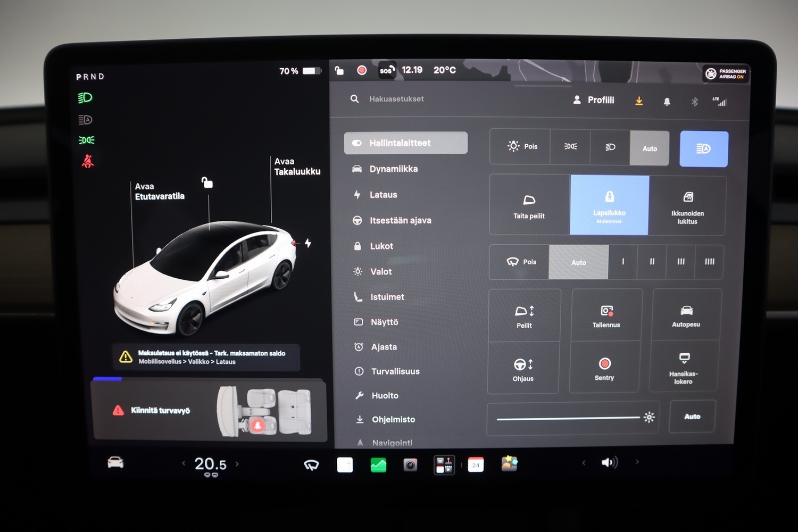Tap the wiper icon in bottom bar
The height and width of the screenshot is (532, 798).
tap(311, 465)
